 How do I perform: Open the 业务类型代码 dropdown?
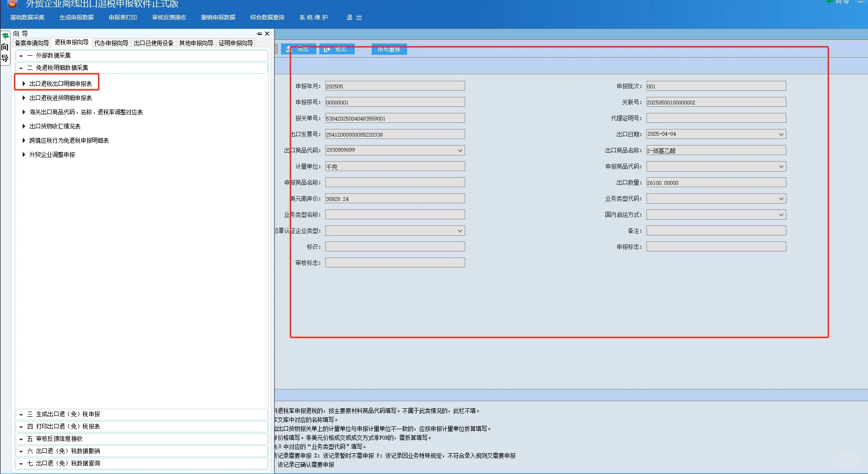coord(781,198)
